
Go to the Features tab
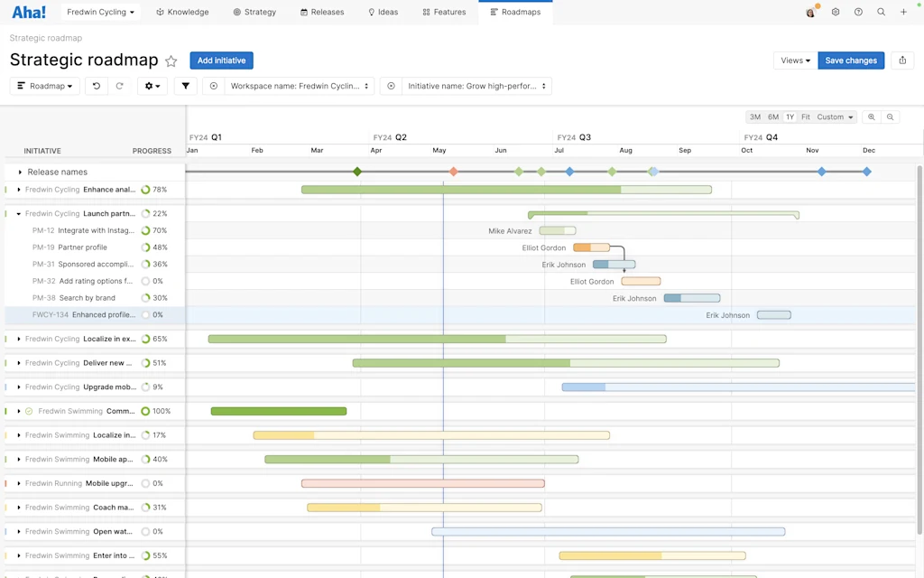pos(444,12)
